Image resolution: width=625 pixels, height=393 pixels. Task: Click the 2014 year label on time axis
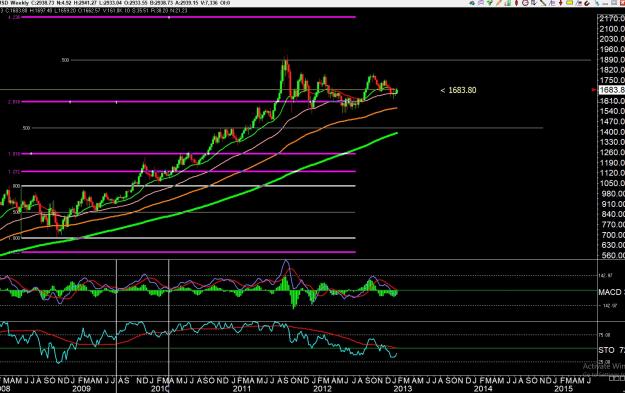pos(483,389)
